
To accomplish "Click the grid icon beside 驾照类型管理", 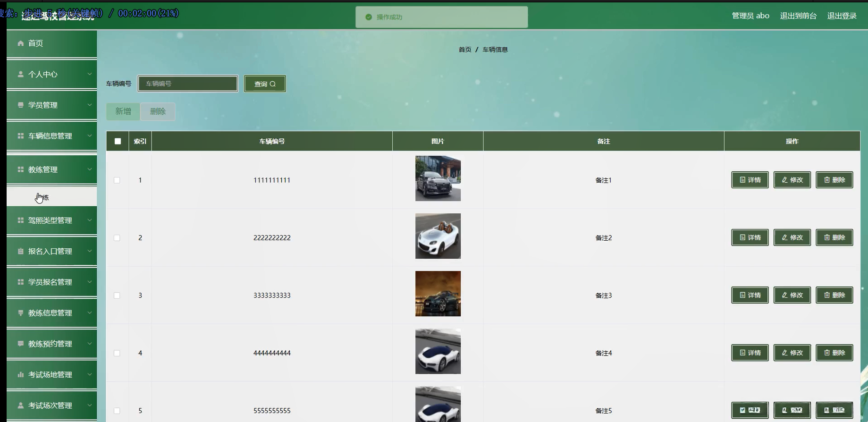I will 21,220.
